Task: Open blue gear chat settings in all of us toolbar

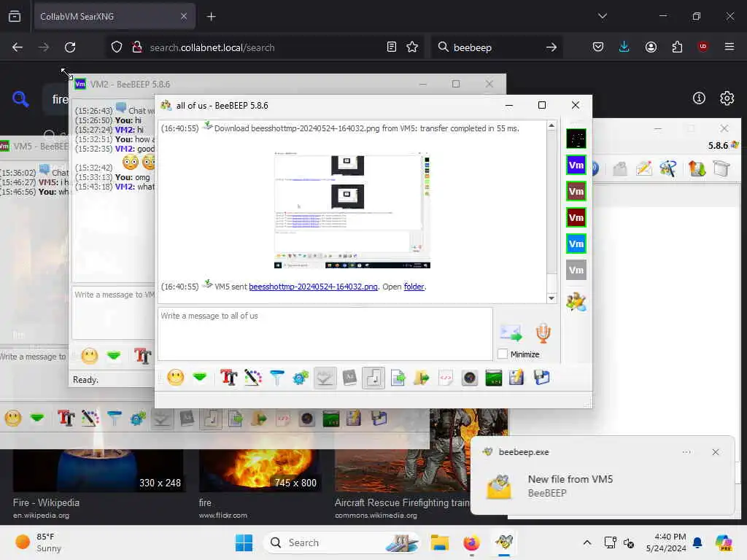Action: point(301,378)
